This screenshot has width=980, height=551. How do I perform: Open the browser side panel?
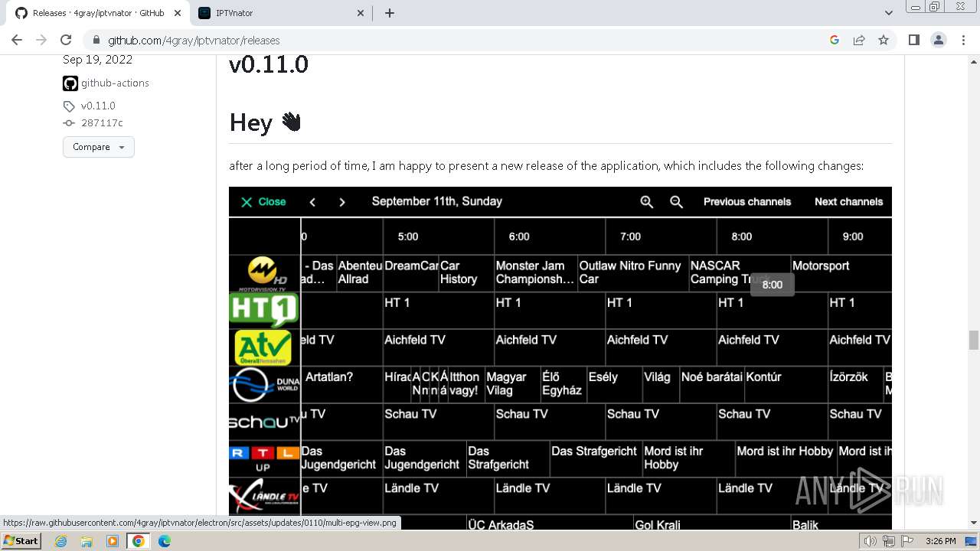[x=913, y=40]
